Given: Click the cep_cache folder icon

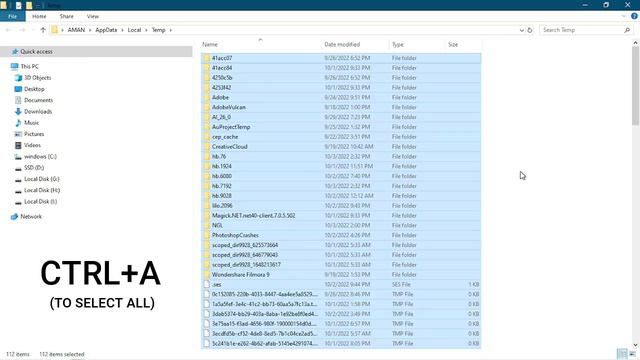Looking at the screenshot, I should (x=207, y=137).
